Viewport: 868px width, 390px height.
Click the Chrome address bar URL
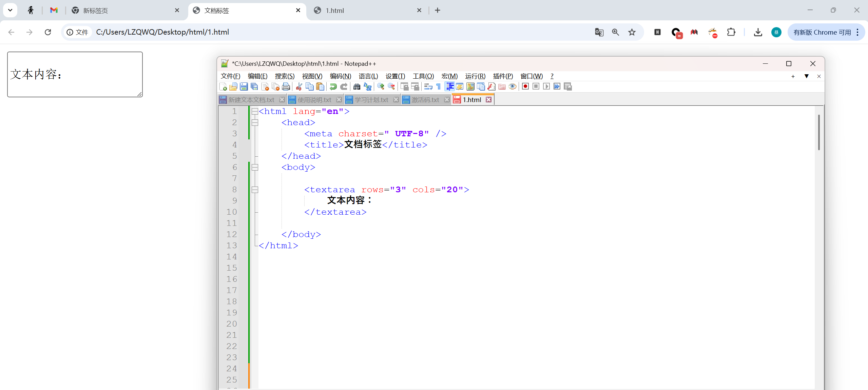(x=163, y=32)
